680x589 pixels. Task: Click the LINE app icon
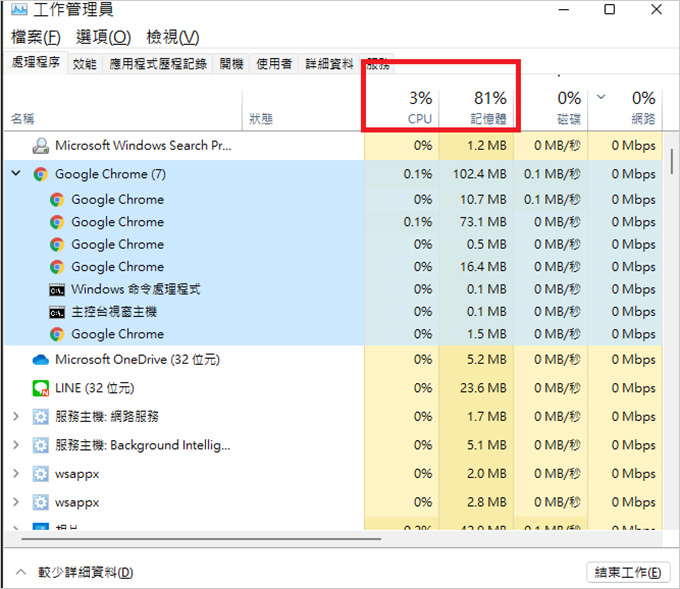point(40,388)
